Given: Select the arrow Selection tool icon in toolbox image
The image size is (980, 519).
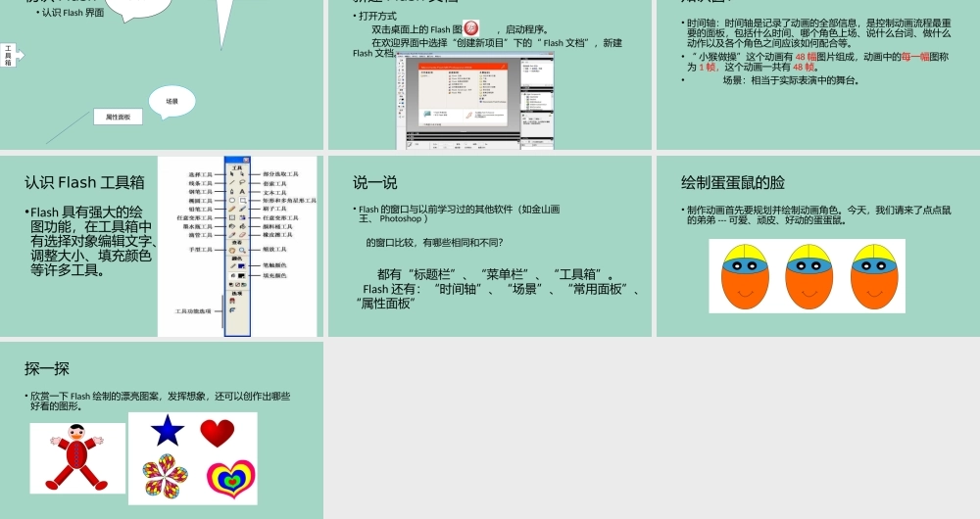Looking at the screenshot, I should (232, 174).
